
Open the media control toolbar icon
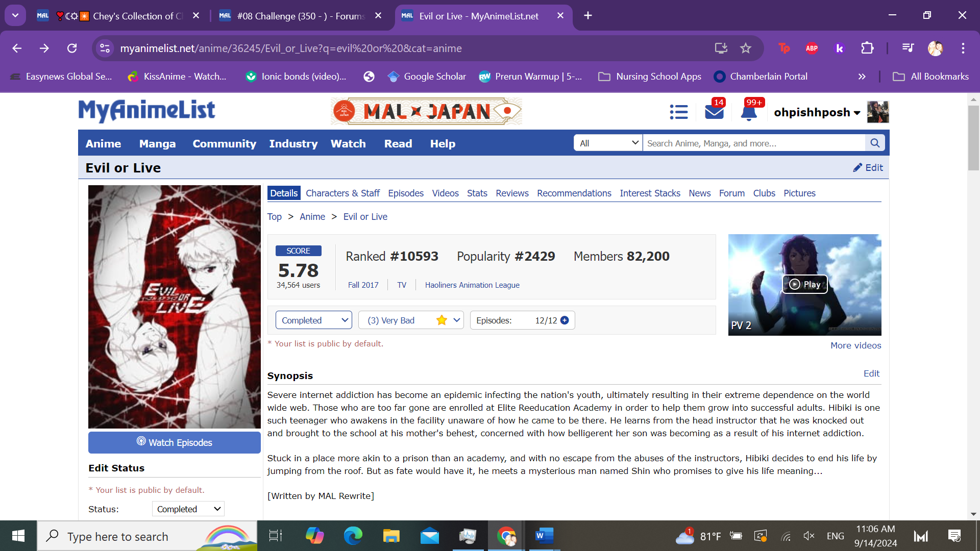click(908, 48)
